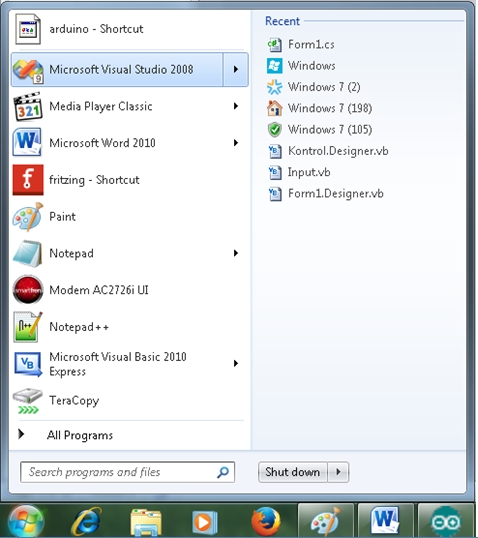This screenshot has height=538, width=478.
Task: Switch to Arduino window on taskbar
Action: (445, 521)
